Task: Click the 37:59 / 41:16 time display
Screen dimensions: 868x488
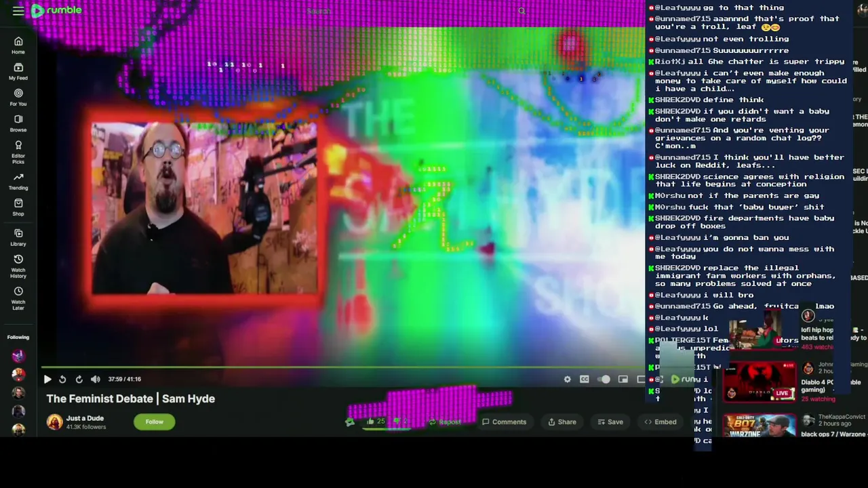Action: click(125, 380)
